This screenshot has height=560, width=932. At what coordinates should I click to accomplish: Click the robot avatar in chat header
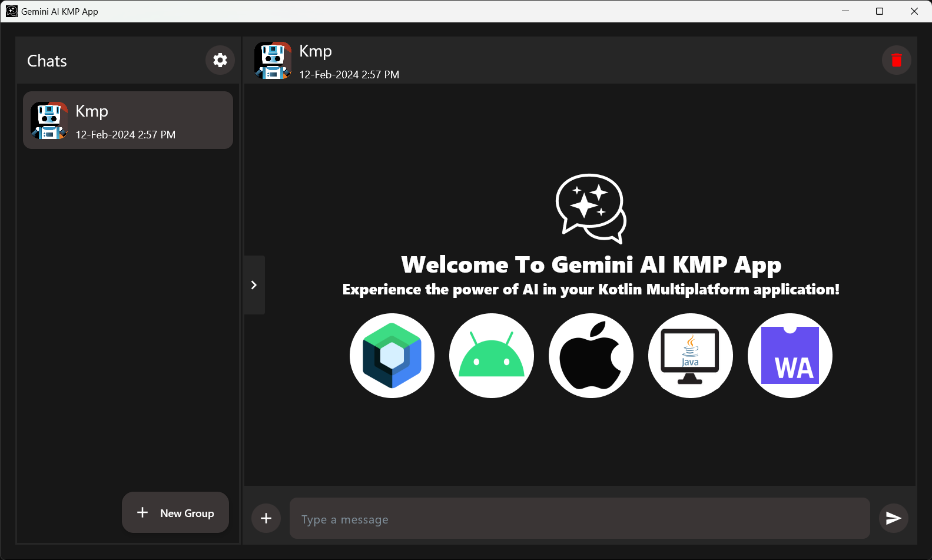[273, 60]
